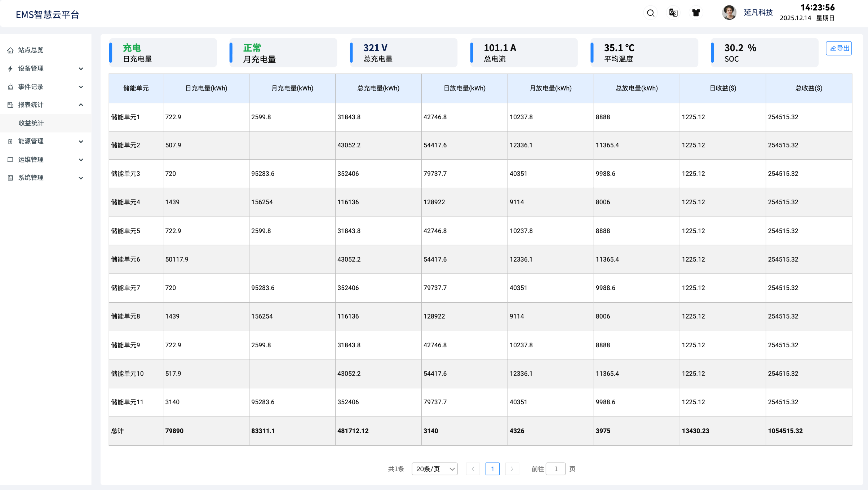Click the monitor icon beside 运维管理
The image size is (868, 490).
(x=10, y=160)
